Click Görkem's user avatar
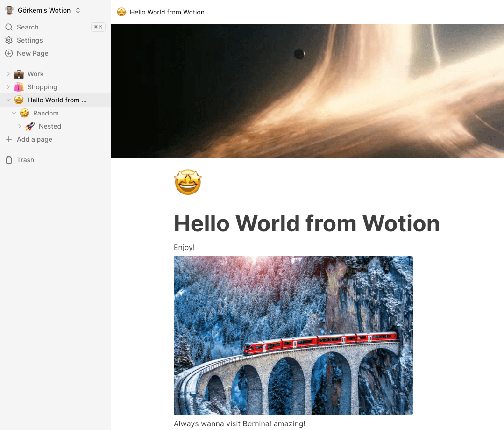 [x=9, y=10]
